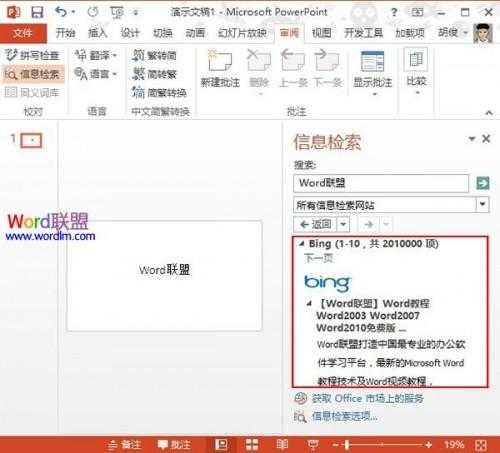Click the Delete comment (删除) icon
Screen dimensions: 500x453
(259, 61)
